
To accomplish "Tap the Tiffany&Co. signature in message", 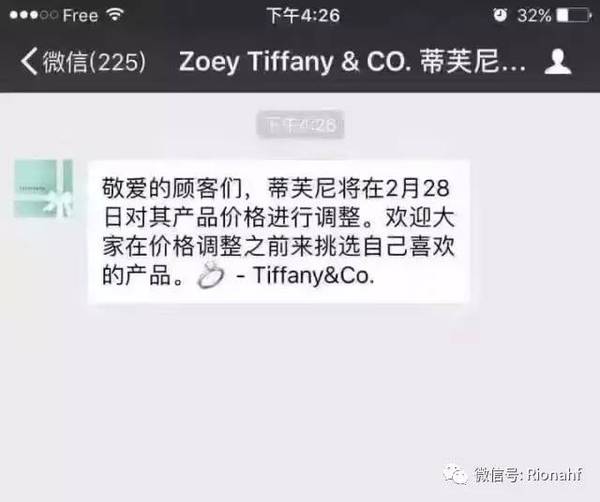I will 313,275.
